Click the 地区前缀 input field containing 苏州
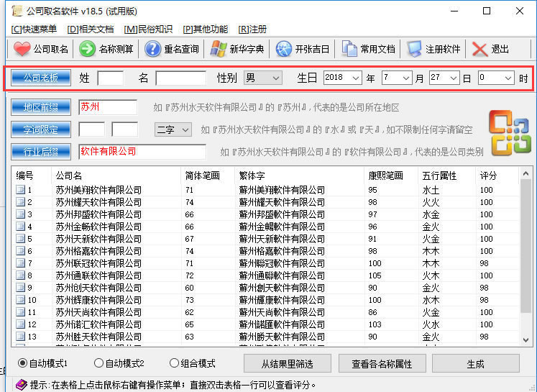 [x=107, y=107]
